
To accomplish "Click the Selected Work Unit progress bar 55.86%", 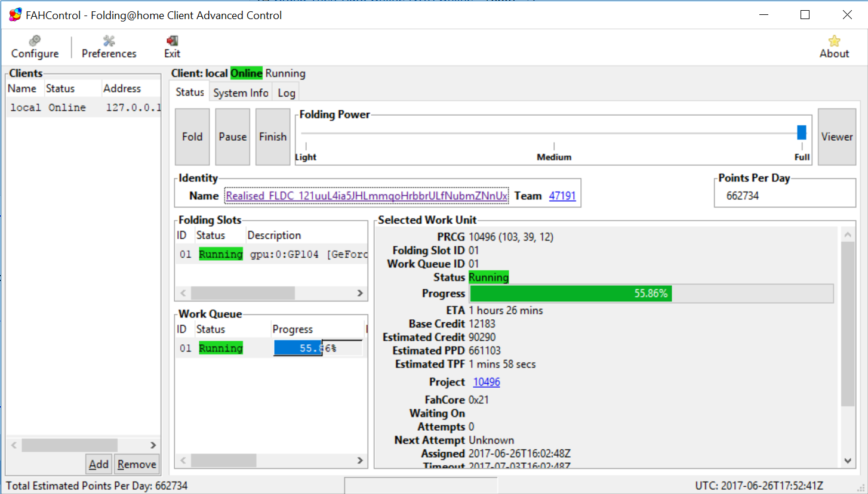I will point(651,294).
